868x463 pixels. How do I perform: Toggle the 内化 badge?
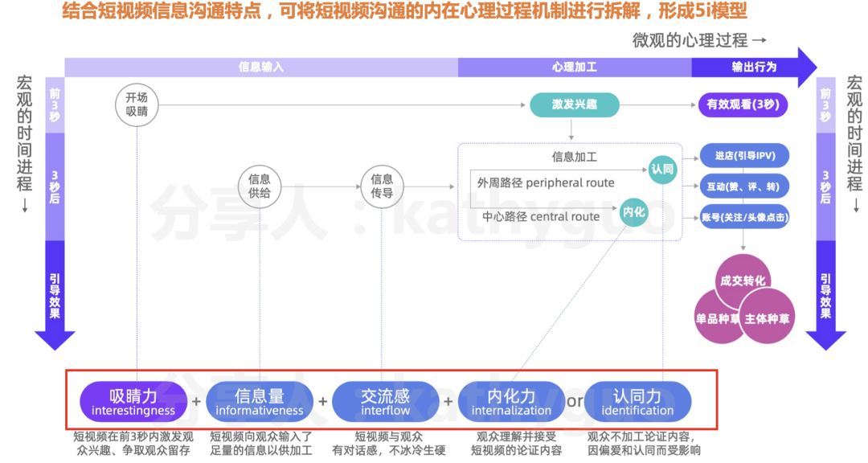click(x=633, y=213)
